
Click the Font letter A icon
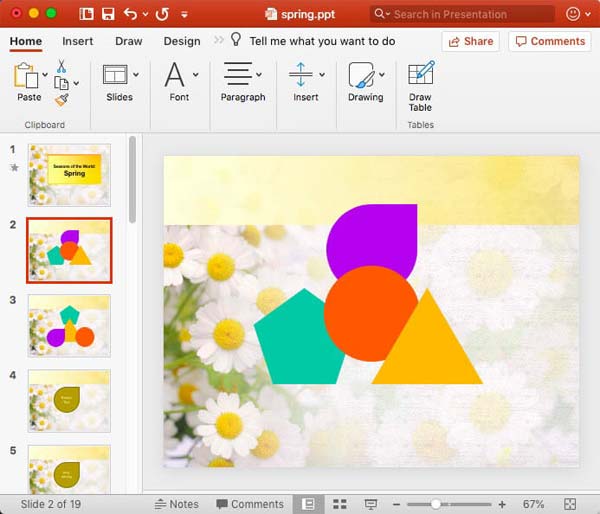coord(174,75)
